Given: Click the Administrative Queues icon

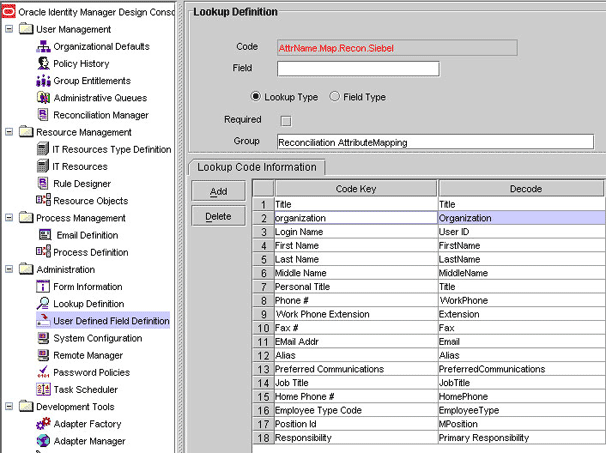Looking at the screenshot, I should click(x=43, y=98).
